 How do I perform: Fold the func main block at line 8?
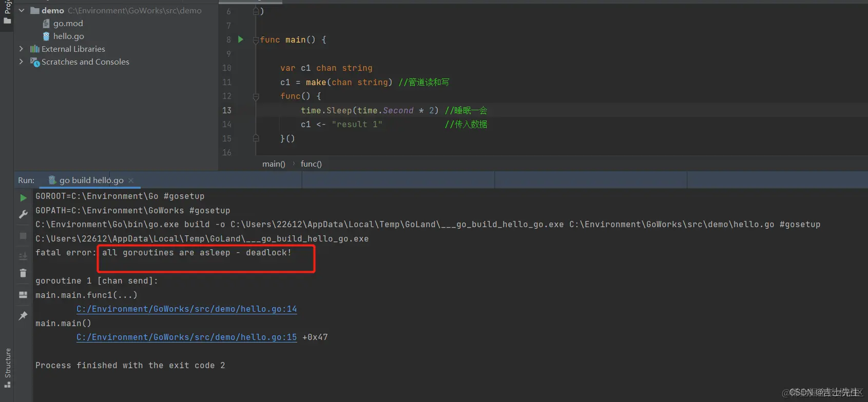(256, 40)
